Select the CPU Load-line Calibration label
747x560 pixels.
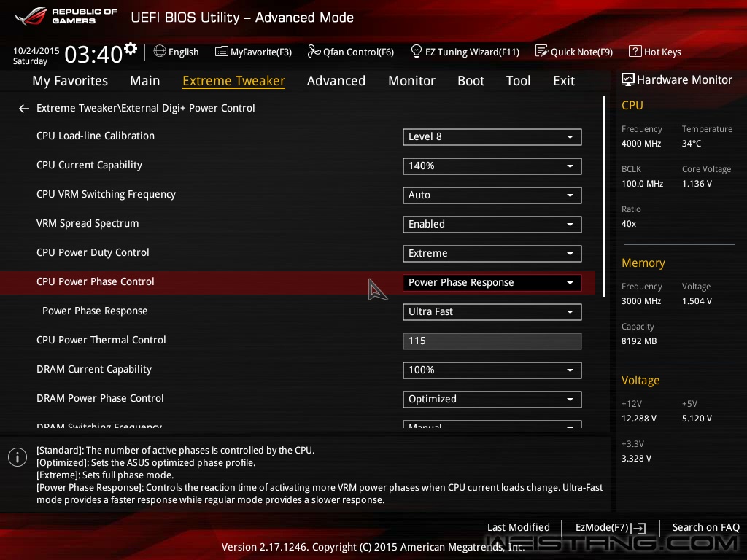click(x=96, y=136)
